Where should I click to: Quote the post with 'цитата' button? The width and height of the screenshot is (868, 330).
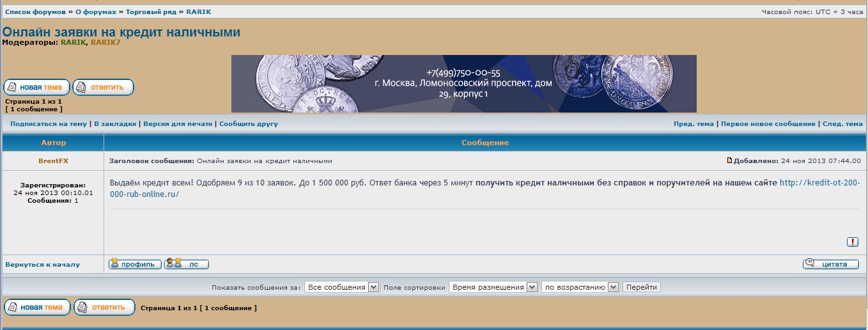(x=830, y=264)
